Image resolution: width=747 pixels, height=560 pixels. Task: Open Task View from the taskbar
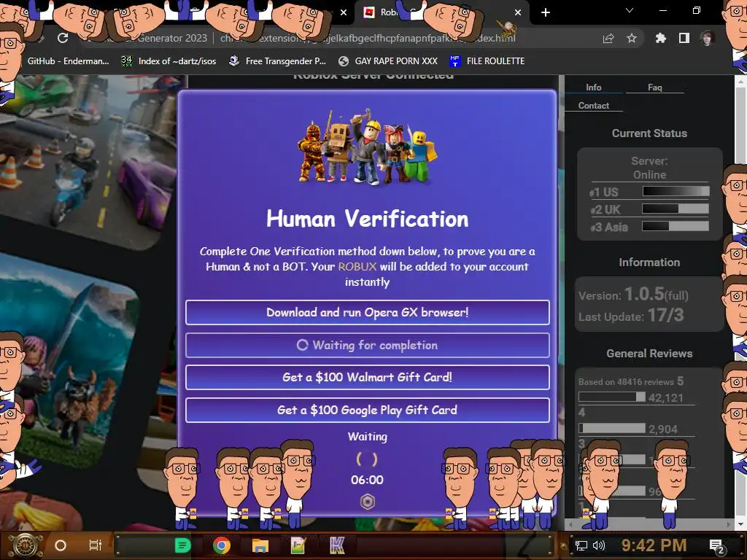[96, 545]
